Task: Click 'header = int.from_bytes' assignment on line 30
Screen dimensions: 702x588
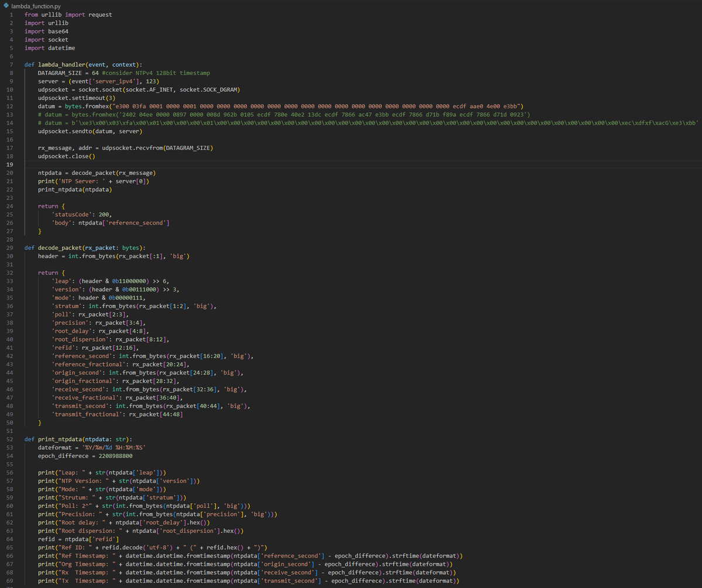Action: (x=75, y=256)
